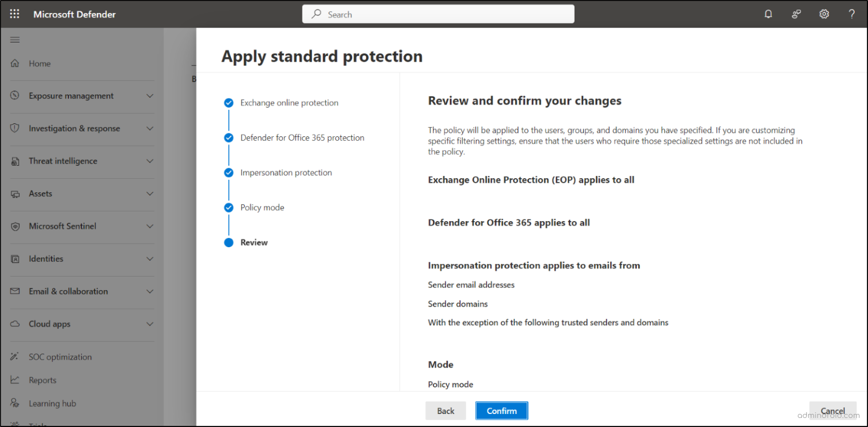Give feedback using the community icon
This screenshot has height=427, width=868.
click(x=796, y=14)
